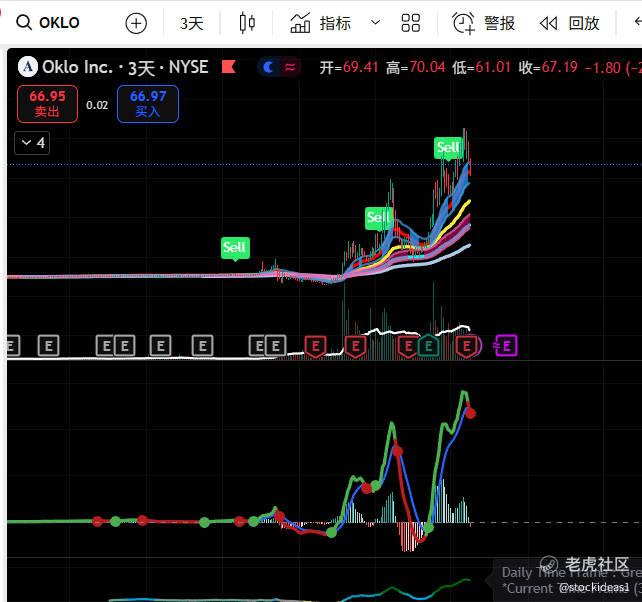Click the green earnings E marker

[x=428, y=346]
